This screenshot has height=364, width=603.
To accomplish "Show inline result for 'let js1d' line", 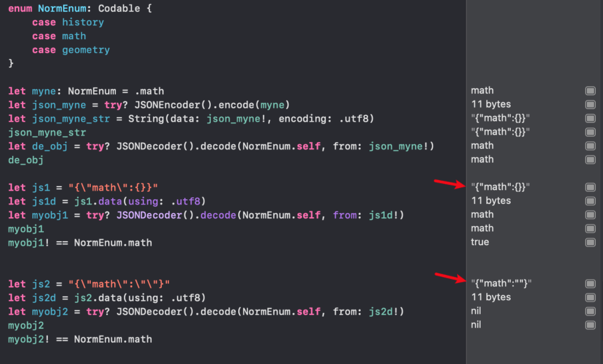I will point(590,201).
